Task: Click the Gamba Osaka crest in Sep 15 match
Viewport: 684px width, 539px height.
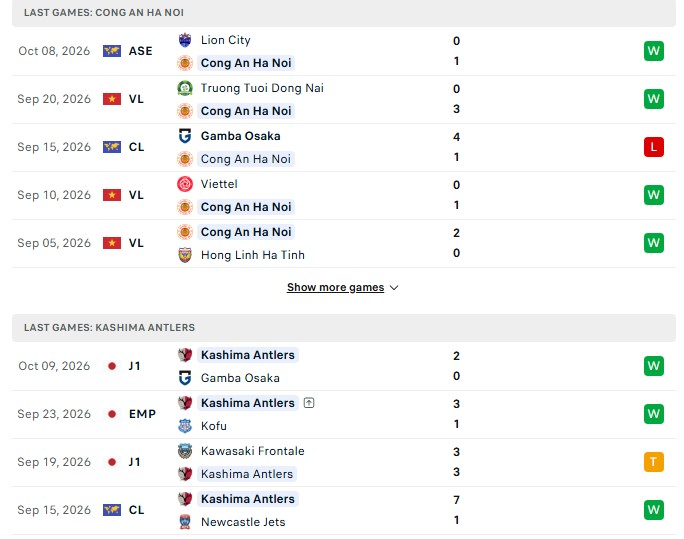Action: pos(185,136)
